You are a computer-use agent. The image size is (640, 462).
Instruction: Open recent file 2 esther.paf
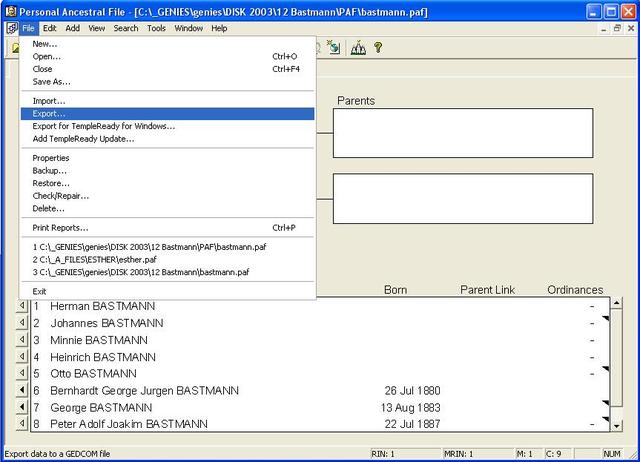(x=167, y=260)
